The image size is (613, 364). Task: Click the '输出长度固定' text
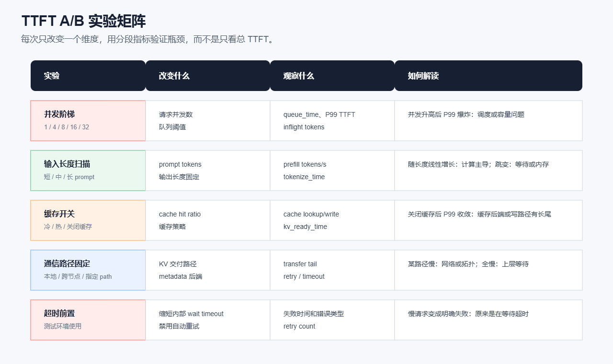click(179, 177)
